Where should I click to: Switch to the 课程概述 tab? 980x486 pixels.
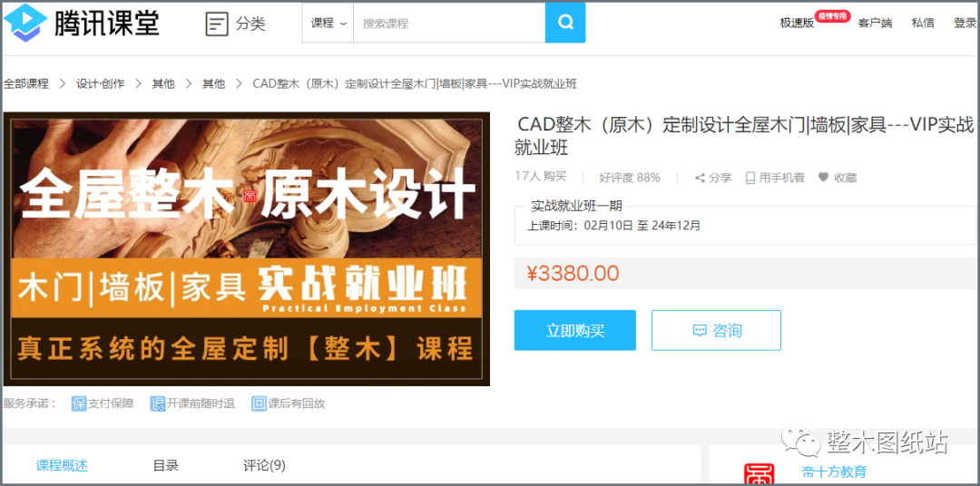click(x=62, y=465)
